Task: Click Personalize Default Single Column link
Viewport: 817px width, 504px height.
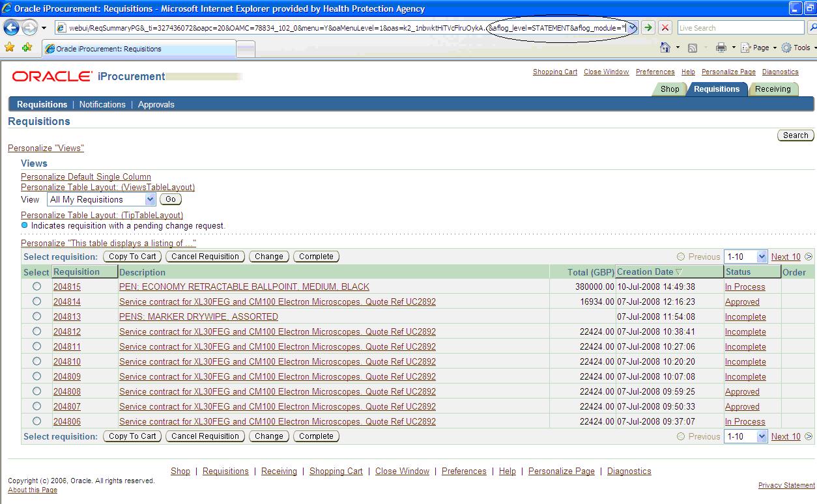Action: (86, 176)
